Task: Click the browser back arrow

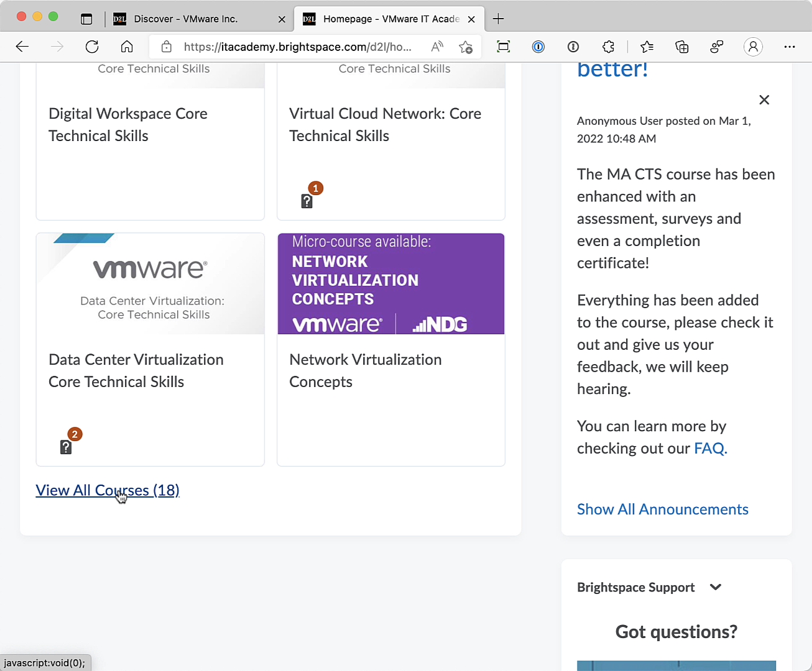Action: 22,47
